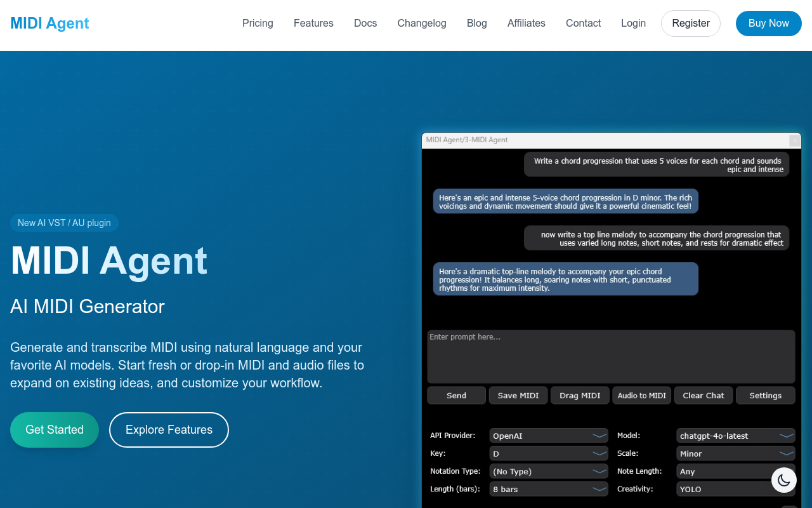
Task: Open Length (bars) dropdown showing 8 bars
Action: (549, 489)
